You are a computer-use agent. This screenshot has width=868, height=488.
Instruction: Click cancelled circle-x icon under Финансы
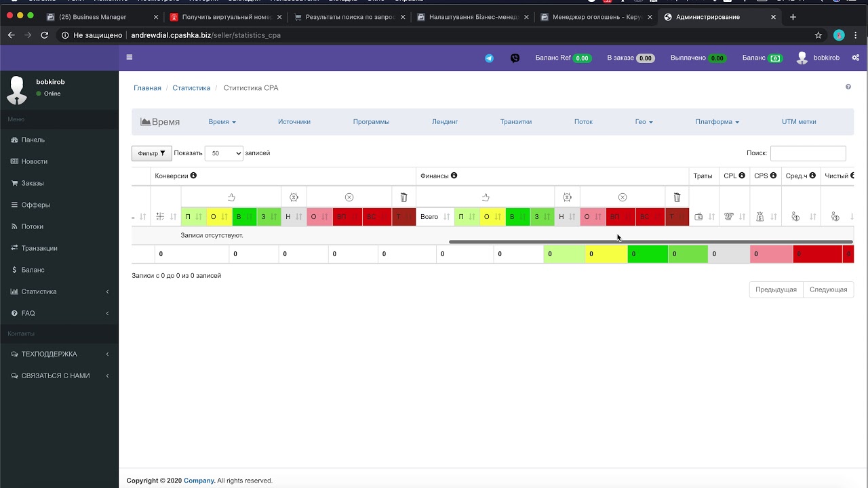pos(623,197)
